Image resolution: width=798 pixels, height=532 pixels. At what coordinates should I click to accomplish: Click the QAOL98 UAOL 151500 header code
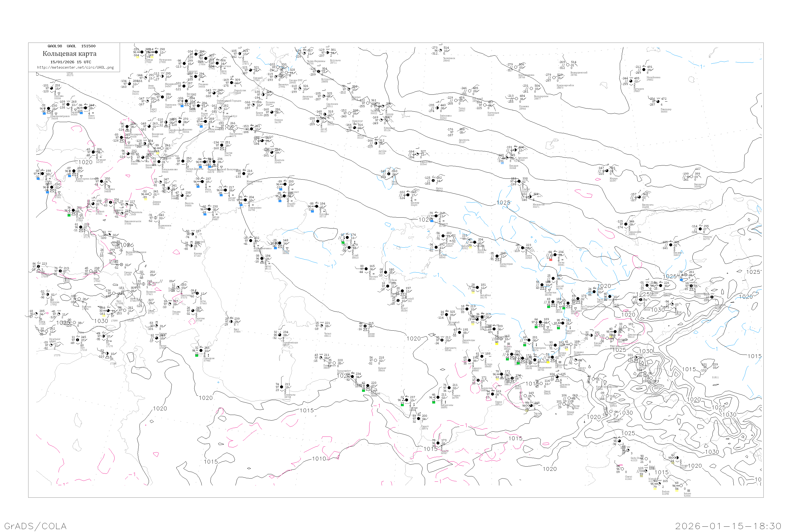pyautogui.click(x=71, y=46)
